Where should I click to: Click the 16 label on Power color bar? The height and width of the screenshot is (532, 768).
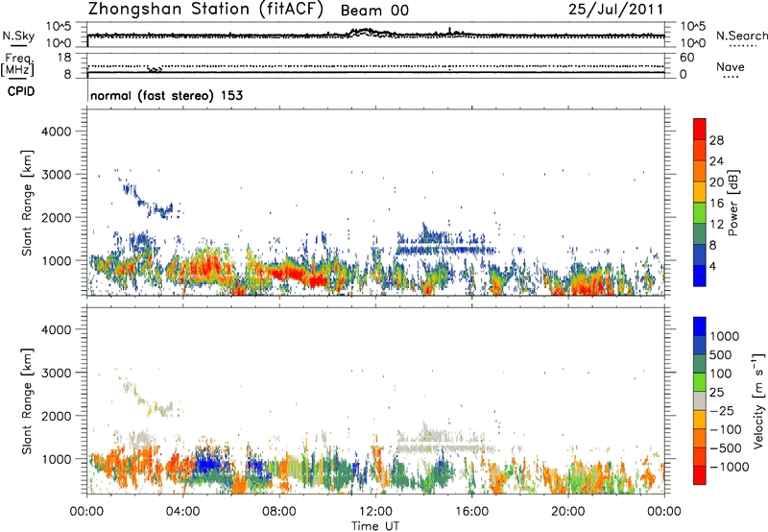point(716,204)
